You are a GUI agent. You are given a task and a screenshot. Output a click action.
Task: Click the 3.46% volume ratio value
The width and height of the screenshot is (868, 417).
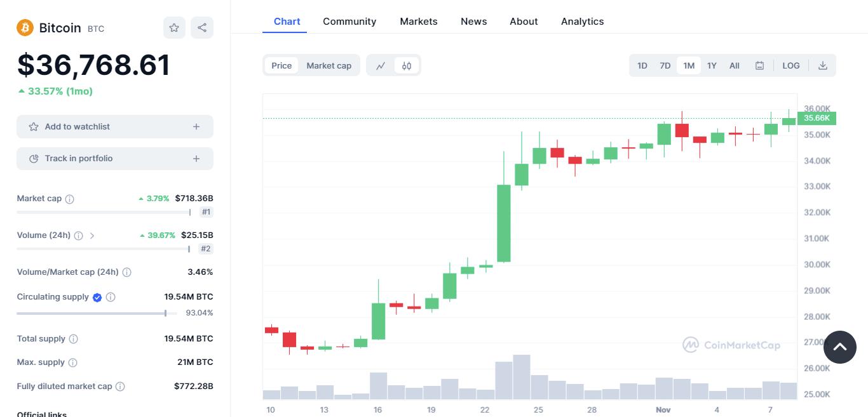point(200,272)
